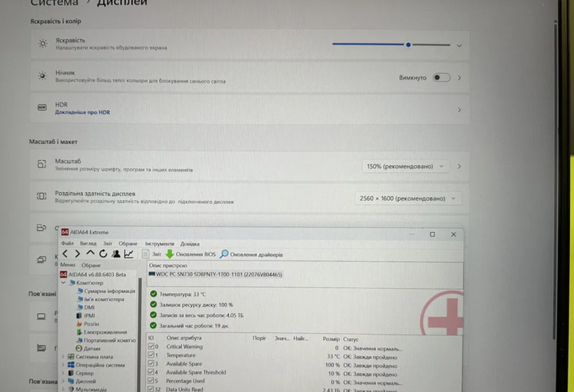Expand the Системна плата tree node
574x392 pixels.
point(63,356)
